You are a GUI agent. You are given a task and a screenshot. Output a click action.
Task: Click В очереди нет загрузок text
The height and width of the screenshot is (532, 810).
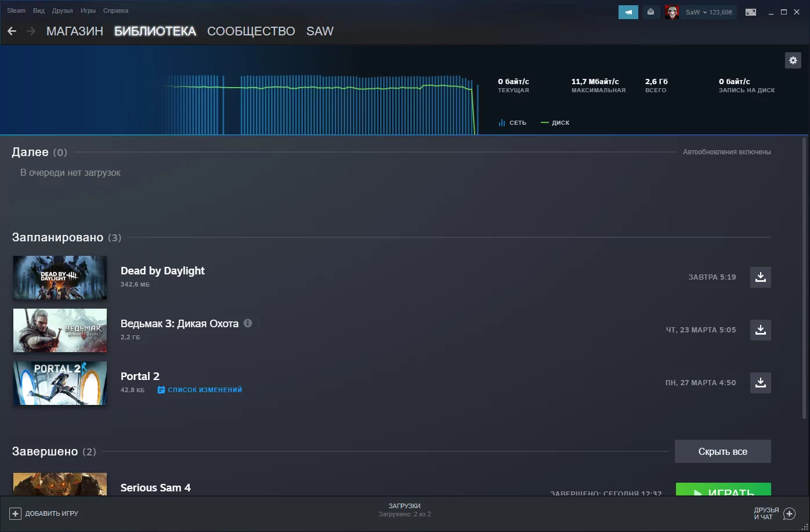click(x=70, y=173)
